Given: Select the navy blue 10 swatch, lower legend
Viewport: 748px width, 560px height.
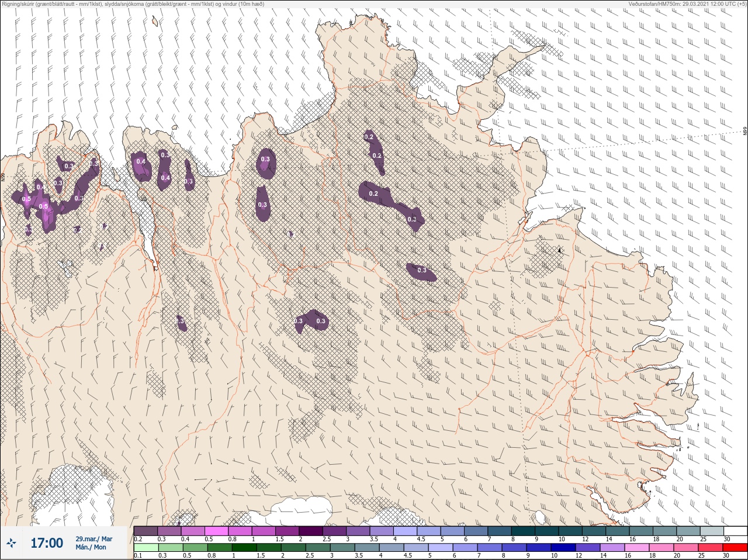Looking at the screenshot, I should [563, 548].
